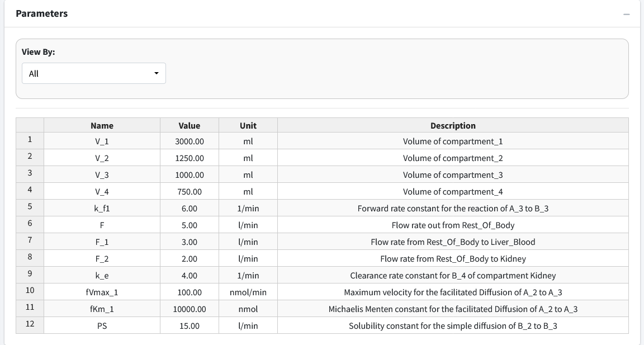The width and height of the screenshot is (644, 345).
Task: Click the Parameters panel title
Action: [41, 13]
